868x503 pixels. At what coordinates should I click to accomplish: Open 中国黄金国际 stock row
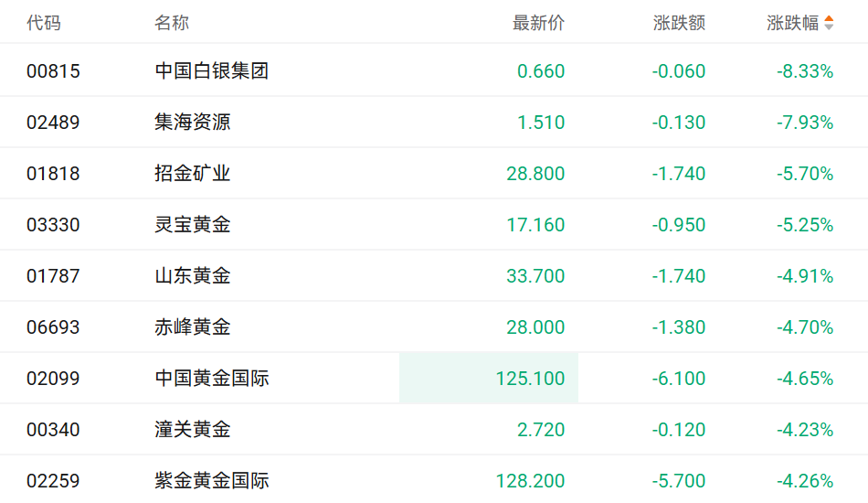pos(212,378)
